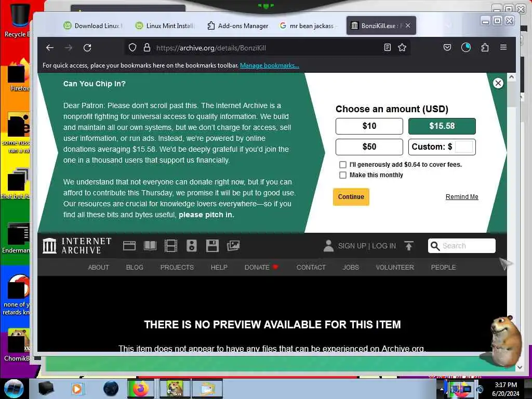Reload the archive.org page
The width and height of the screenshot is (532, 399).
click(87, 47)
